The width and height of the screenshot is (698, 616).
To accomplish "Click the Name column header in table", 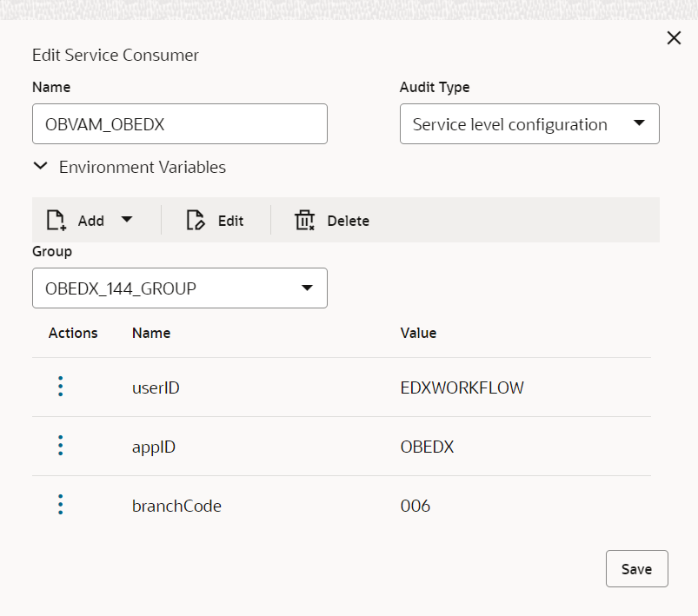I will pos(151,333).
